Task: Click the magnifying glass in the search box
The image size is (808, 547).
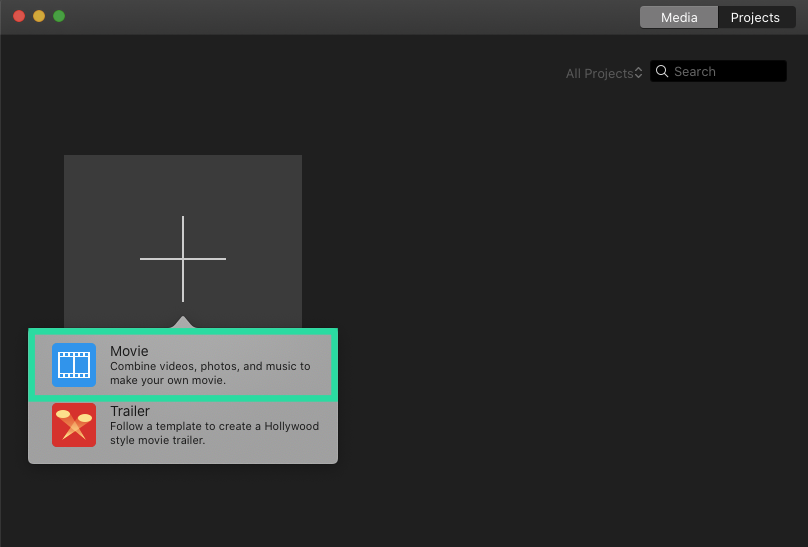Action: (663, 72)
